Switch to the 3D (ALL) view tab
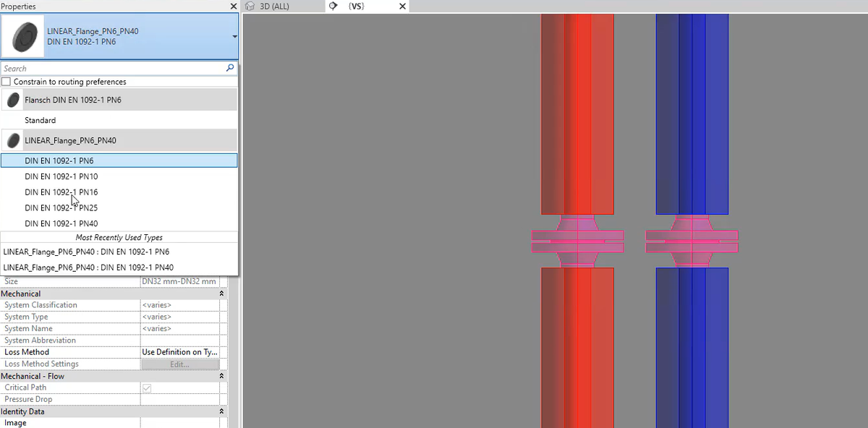This screenshot has width=868, height=428. click(x=274, y=6)
